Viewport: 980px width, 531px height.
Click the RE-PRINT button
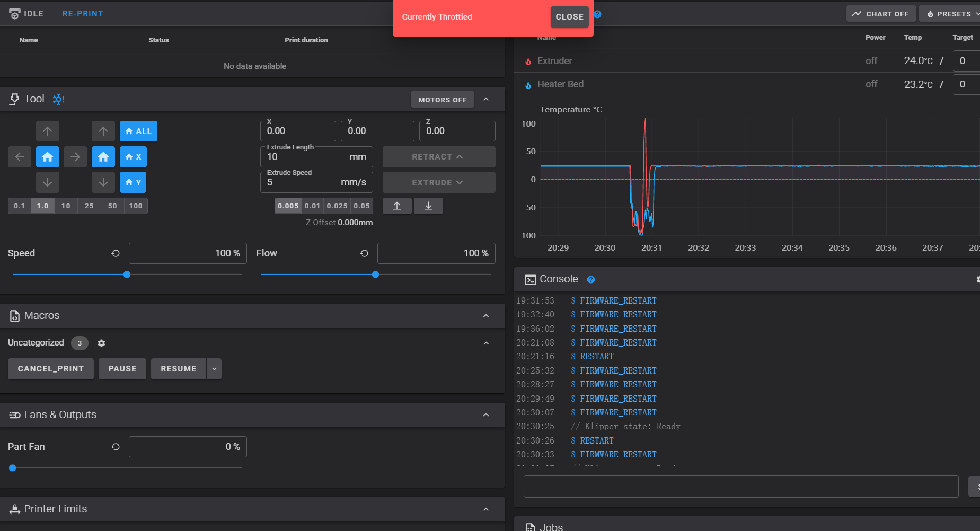(83, 14)
